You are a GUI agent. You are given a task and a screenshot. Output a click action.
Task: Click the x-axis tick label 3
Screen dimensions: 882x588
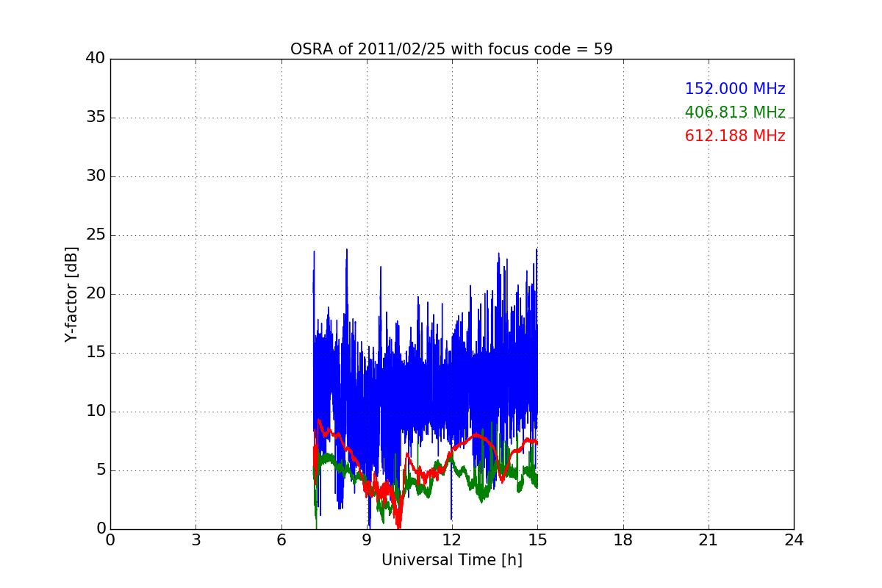[196, 539]
